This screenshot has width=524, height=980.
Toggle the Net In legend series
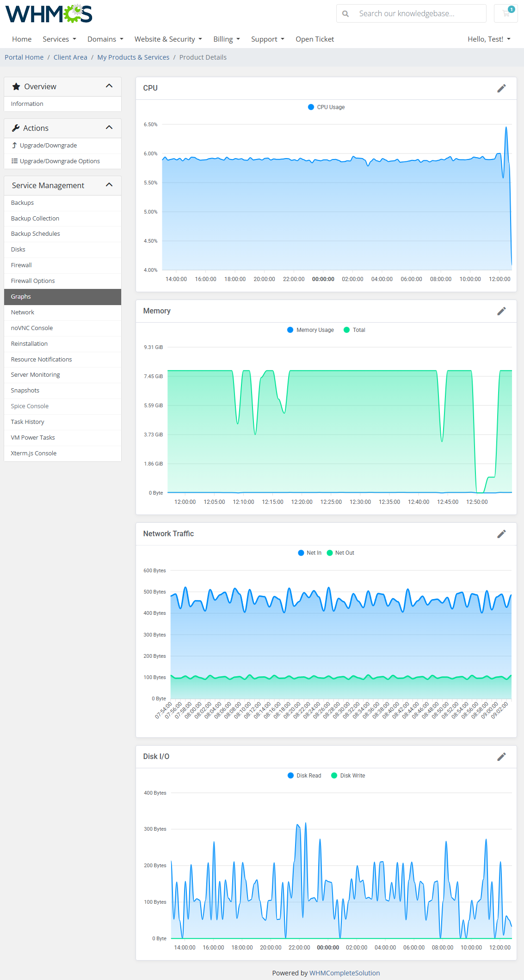coord(310,553)
